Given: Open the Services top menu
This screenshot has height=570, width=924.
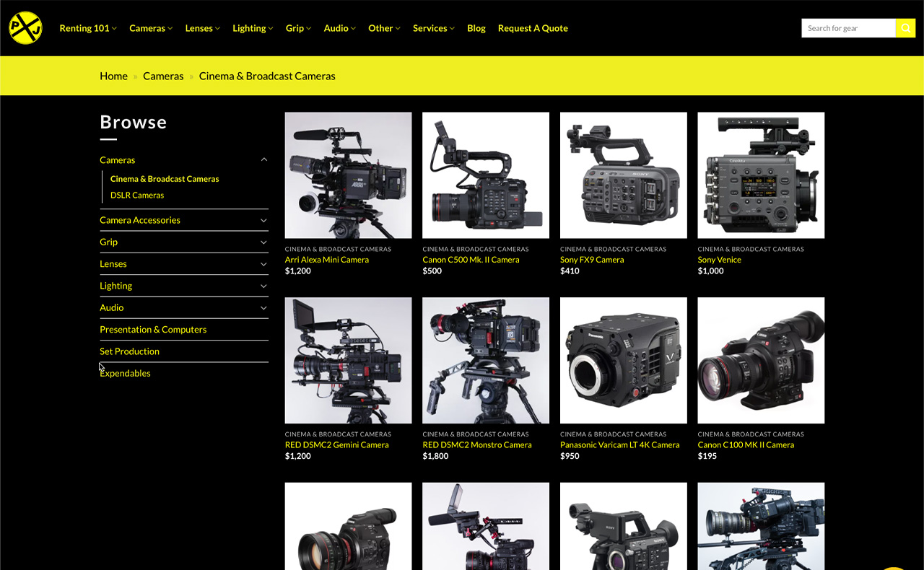Looking at the screenshot, I should 433,28.
